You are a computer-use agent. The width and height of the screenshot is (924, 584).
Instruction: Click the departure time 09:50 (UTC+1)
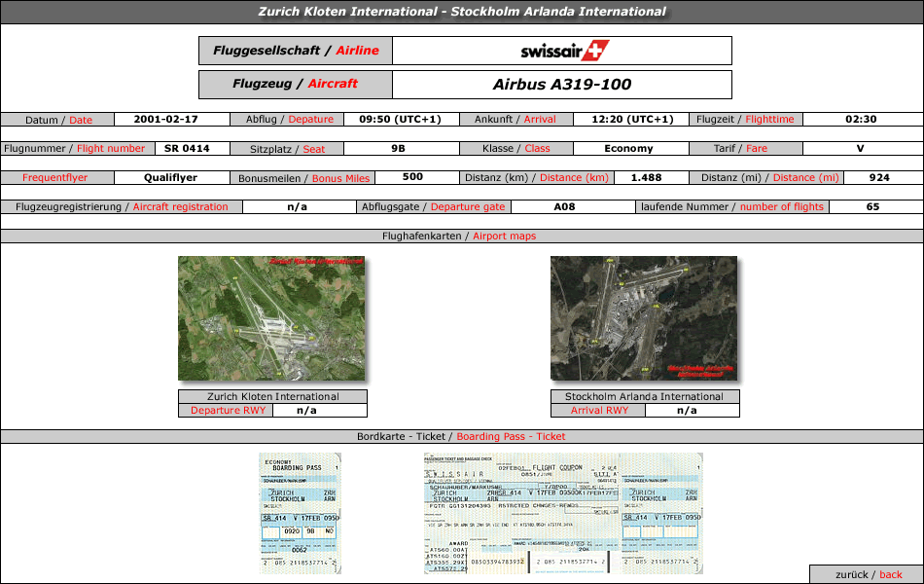[400, 119]
